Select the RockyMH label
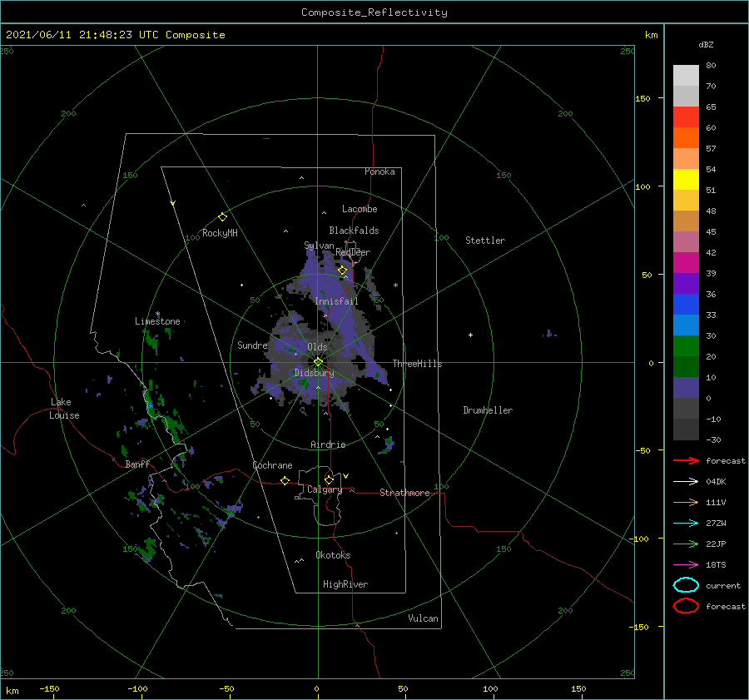The image size is (749, 700). pos(220,233)
